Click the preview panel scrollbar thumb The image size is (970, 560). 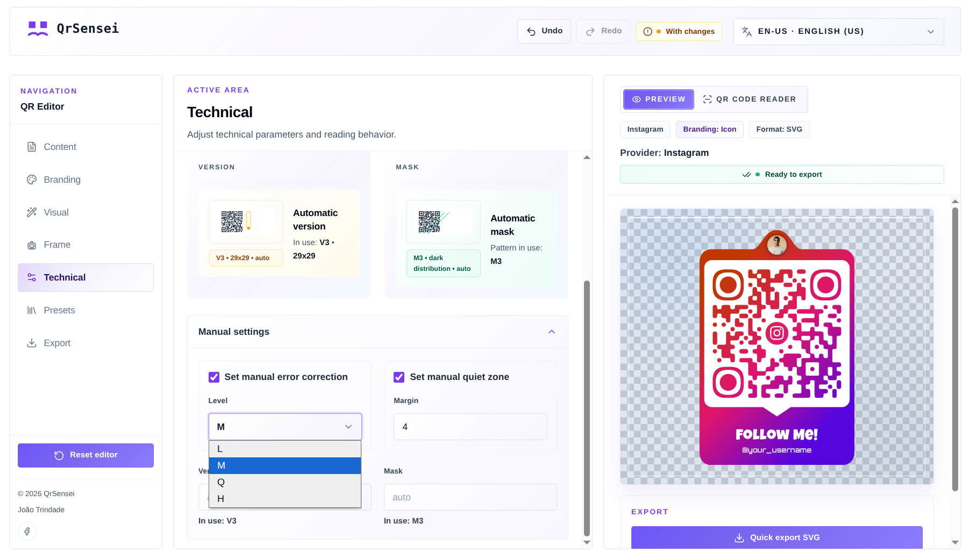coord(955,349)
